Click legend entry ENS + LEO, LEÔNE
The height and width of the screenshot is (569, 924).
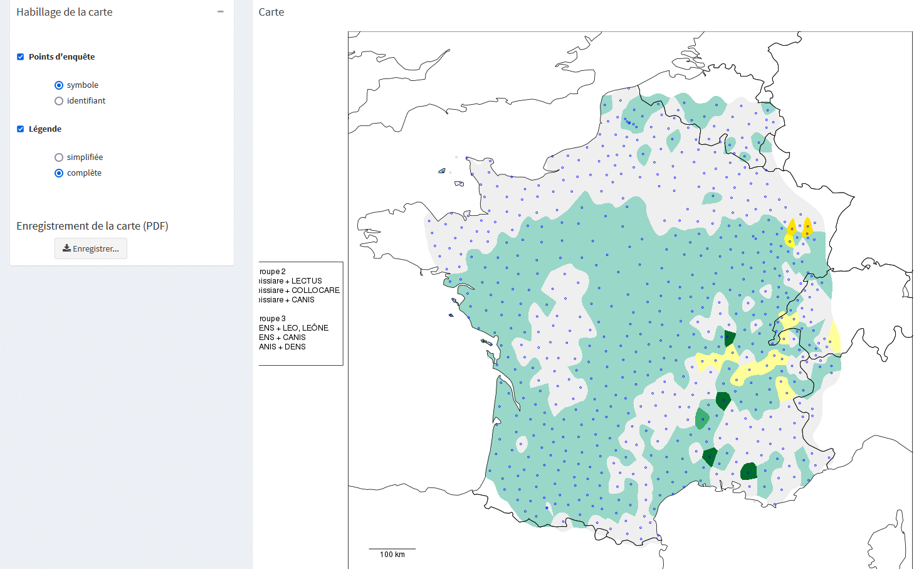(293, 328)
